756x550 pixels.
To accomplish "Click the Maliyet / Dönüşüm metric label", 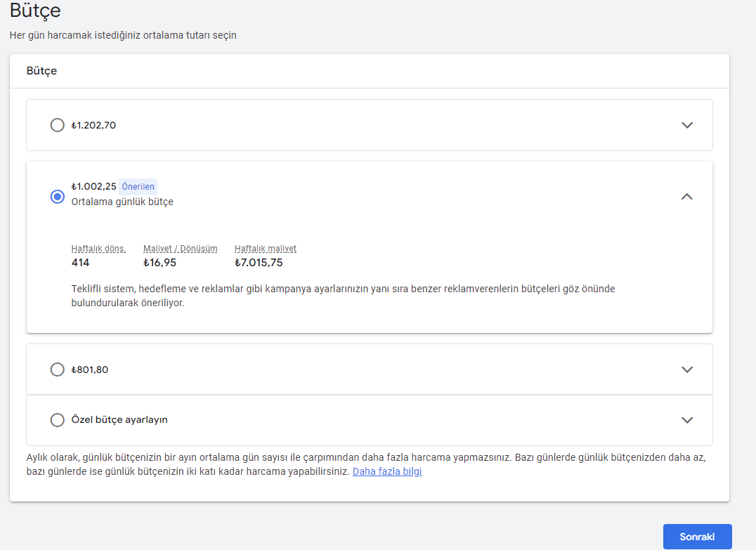I will pyautogui.click(x=181, y=249).
